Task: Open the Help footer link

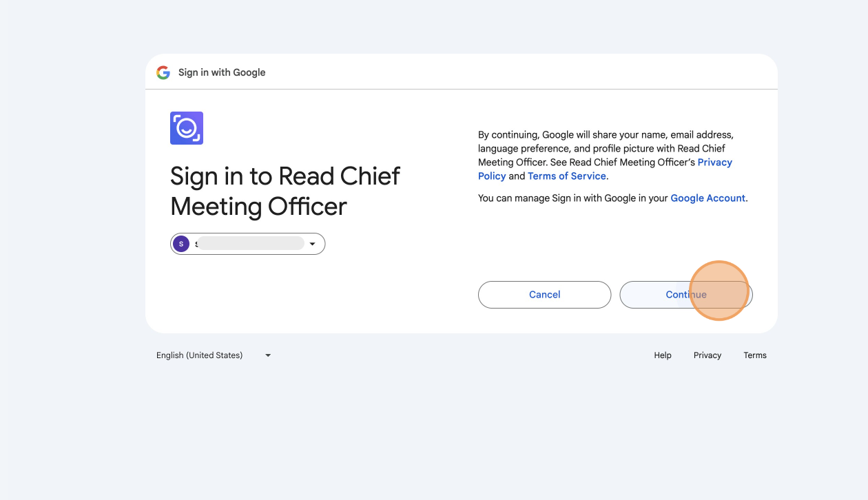Action: (663, 355)
